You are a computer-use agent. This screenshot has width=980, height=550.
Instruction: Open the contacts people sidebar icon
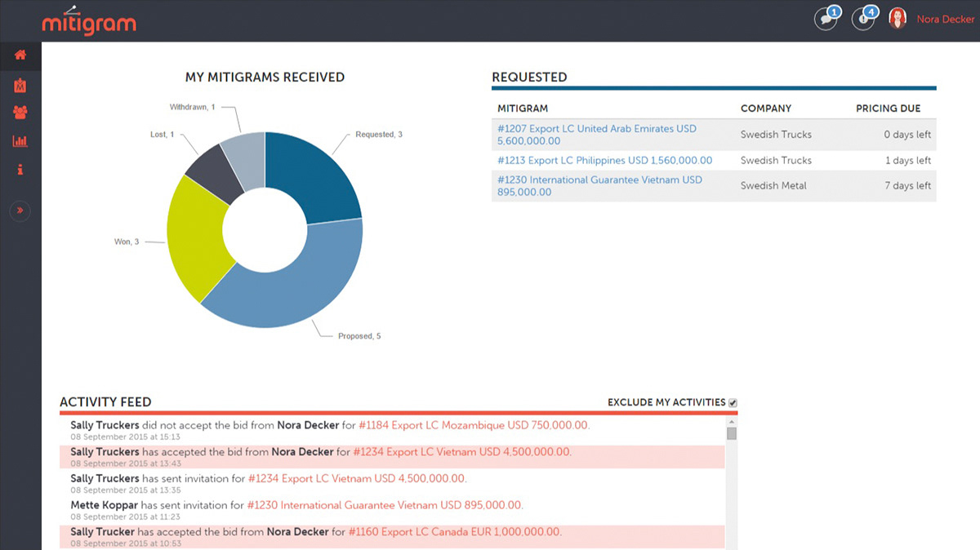coord(20,113)
